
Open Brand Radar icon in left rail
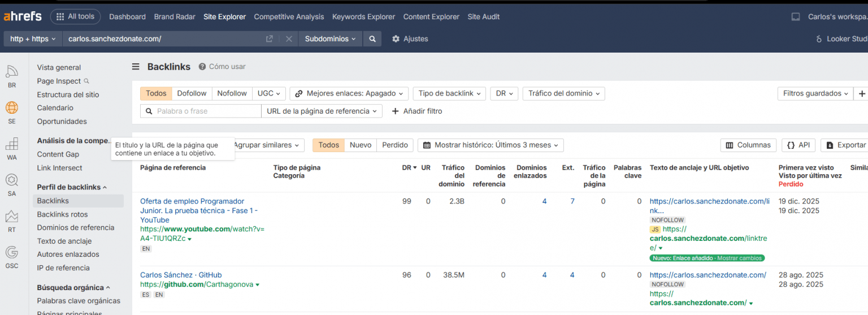[x=12, y=72]
